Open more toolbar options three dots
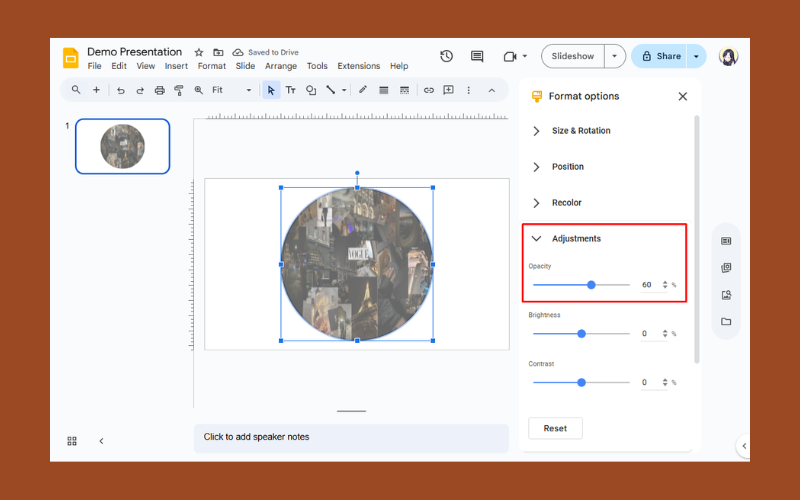 (468, 90)
